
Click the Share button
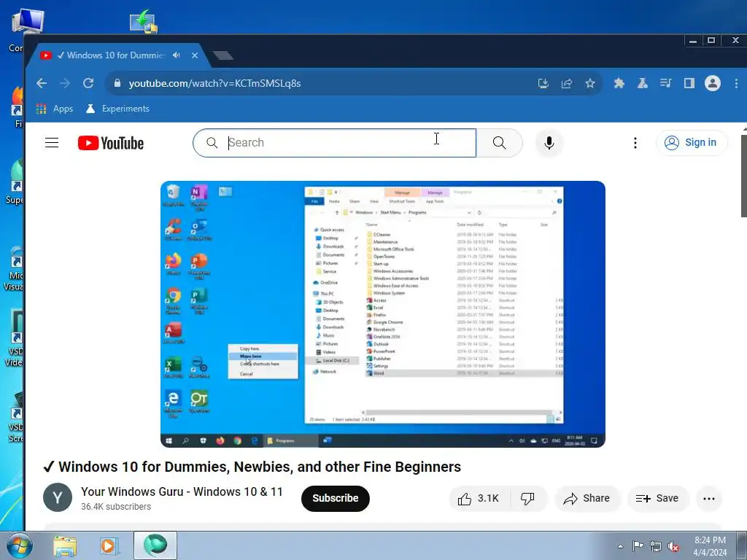(587, 499)
